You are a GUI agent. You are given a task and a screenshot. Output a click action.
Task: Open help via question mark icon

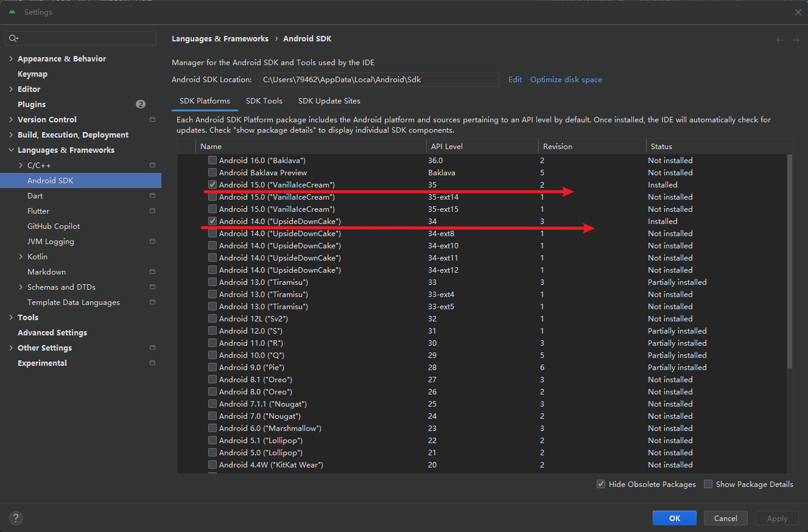[16, 518]
